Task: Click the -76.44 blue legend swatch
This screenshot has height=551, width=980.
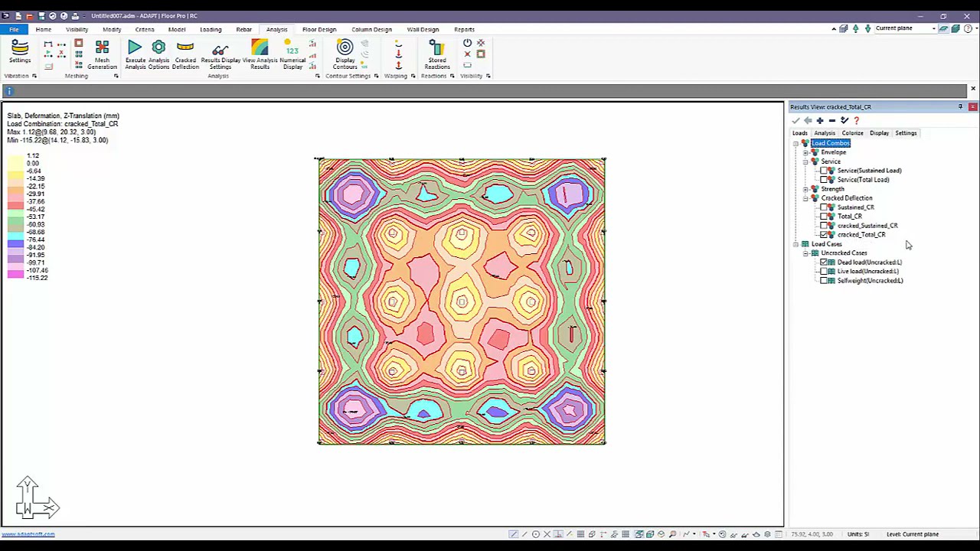Action: pos(15,243)
